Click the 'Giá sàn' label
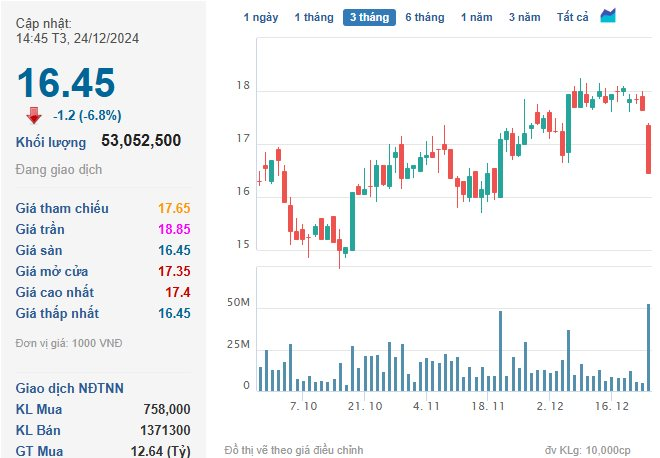 click(x=39, y=250)
